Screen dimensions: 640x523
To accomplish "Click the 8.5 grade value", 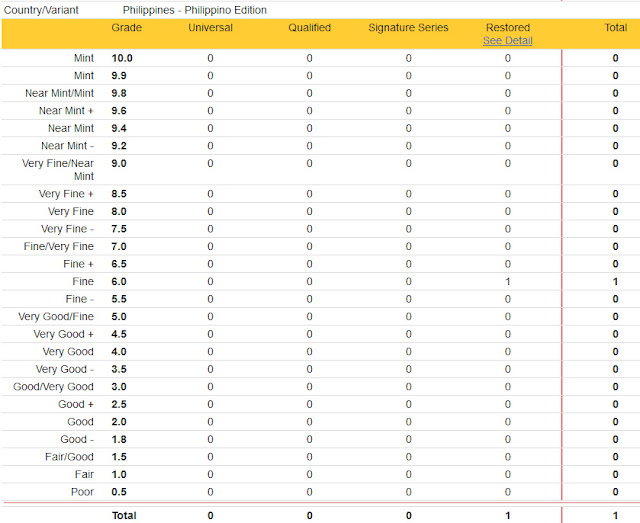I will 119,194.
